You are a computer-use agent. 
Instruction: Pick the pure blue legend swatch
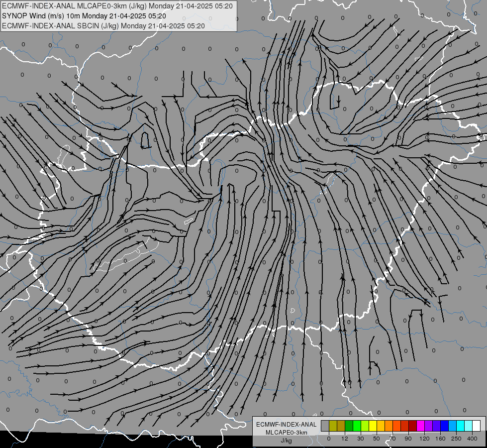pyautogui.click(x=445, y=426)
